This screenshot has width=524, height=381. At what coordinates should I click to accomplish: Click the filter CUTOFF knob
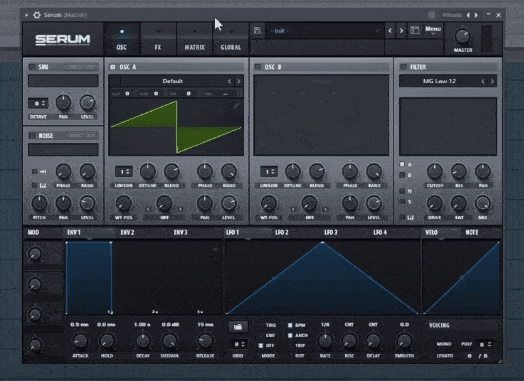(x=435, y=171)
